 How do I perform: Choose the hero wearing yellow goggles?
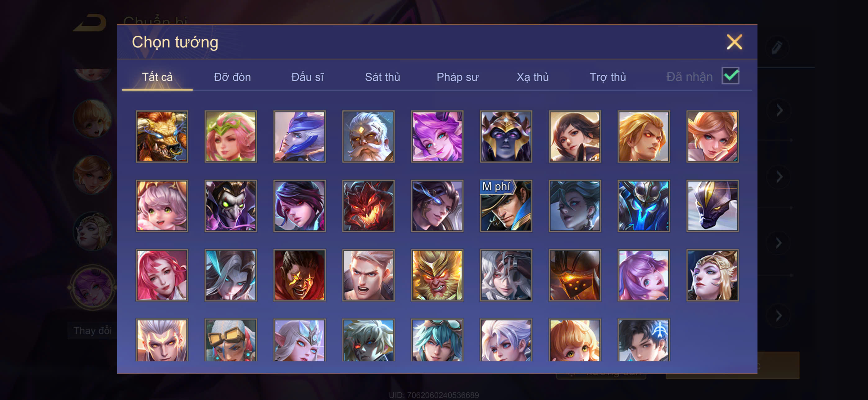click(x=230, y=340)
